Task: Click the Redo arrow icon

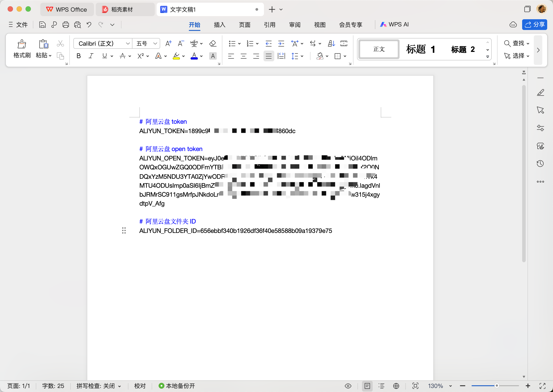Action: click(x=101, y=25)
